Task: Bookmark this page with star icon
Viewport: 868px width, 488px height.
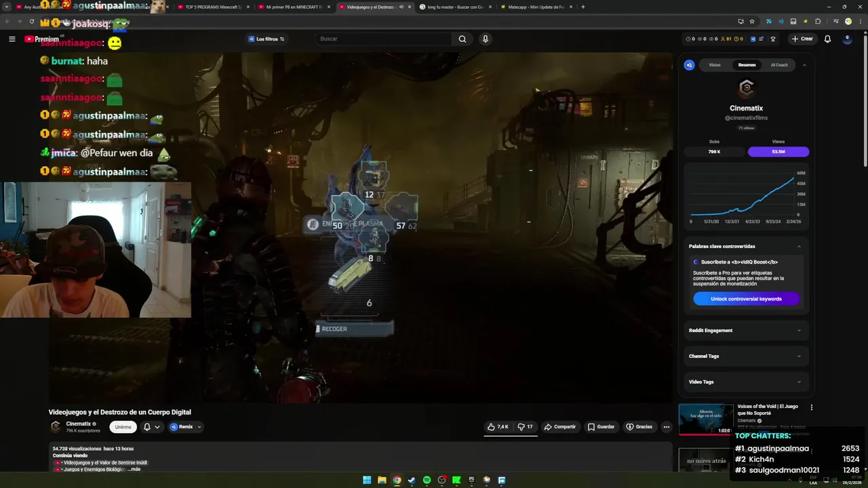Action: tap(751, 21)
